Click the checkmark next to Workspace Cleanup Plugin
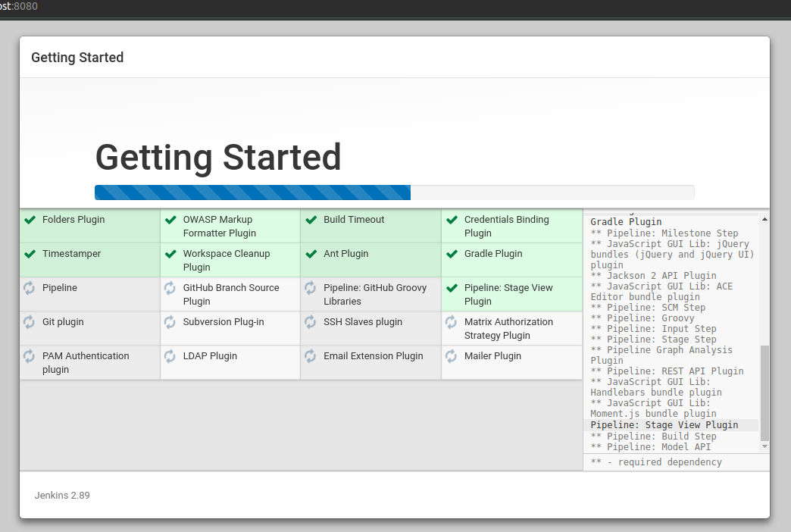The width and height of the screenshot is (791, 532). (x=171, y=254)
